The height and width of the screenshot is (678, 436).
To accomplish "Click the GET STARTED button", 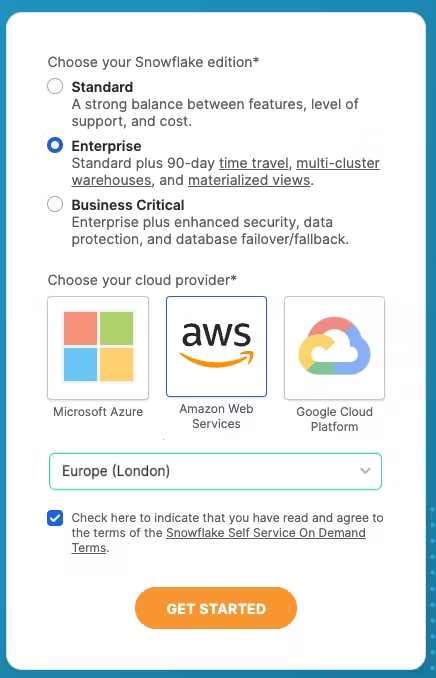I will click(x=216, y=608).
